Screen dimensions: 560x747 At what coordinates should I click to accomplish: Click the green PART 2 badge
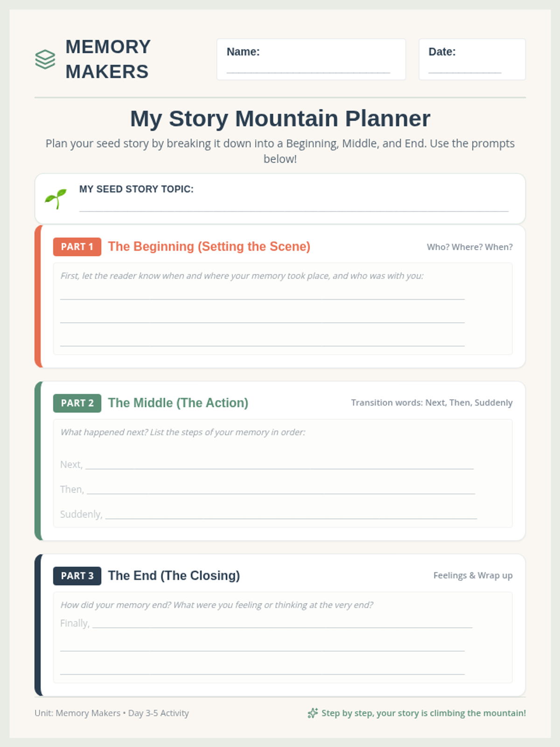tap(77, 403)
